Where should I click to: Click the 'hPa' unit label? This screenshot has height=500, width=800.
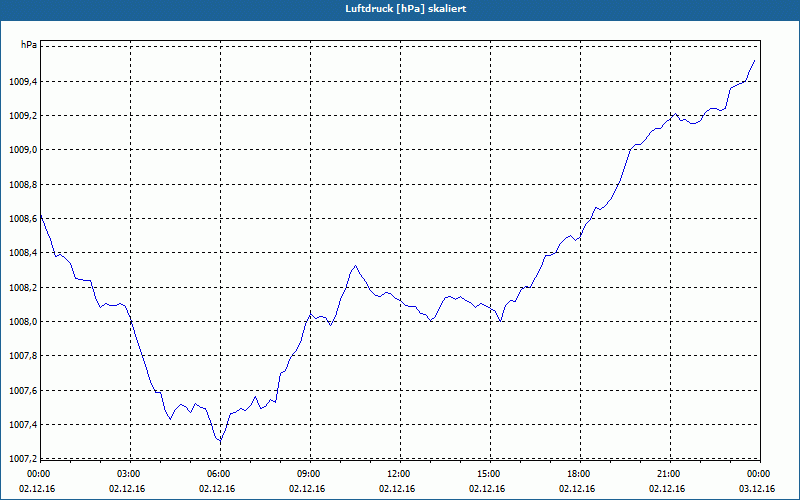pyautogui.click(x=29, y=45)
